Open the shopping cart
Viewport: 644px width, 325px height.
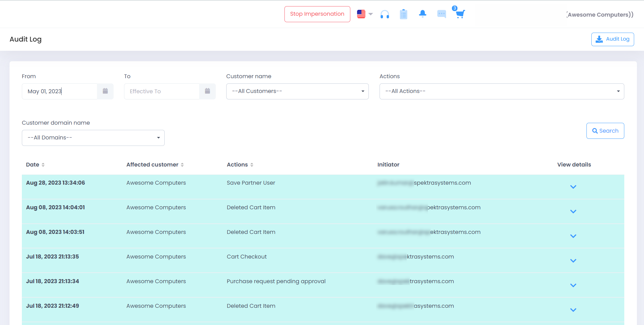460,14
